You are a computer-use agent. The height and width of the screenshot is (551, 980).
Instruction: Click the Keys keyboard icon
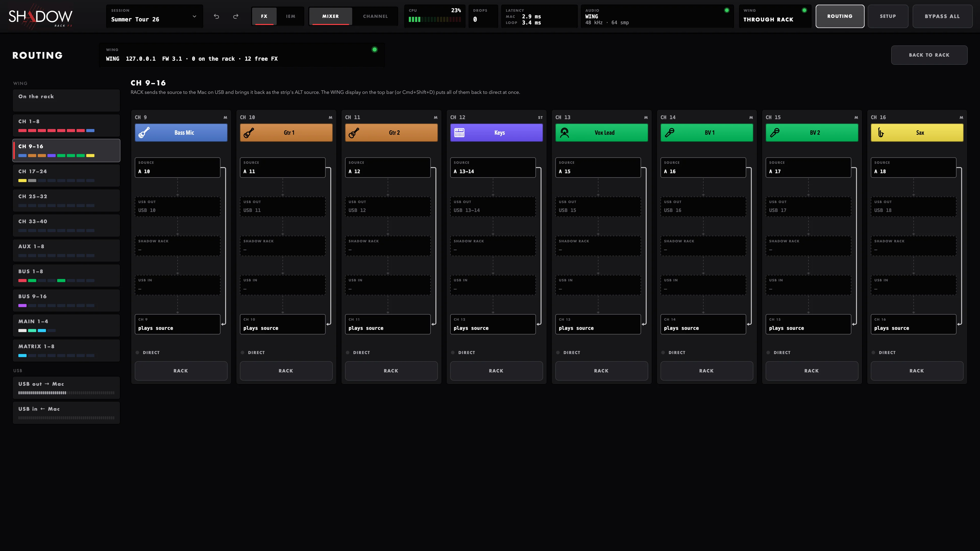459,133
